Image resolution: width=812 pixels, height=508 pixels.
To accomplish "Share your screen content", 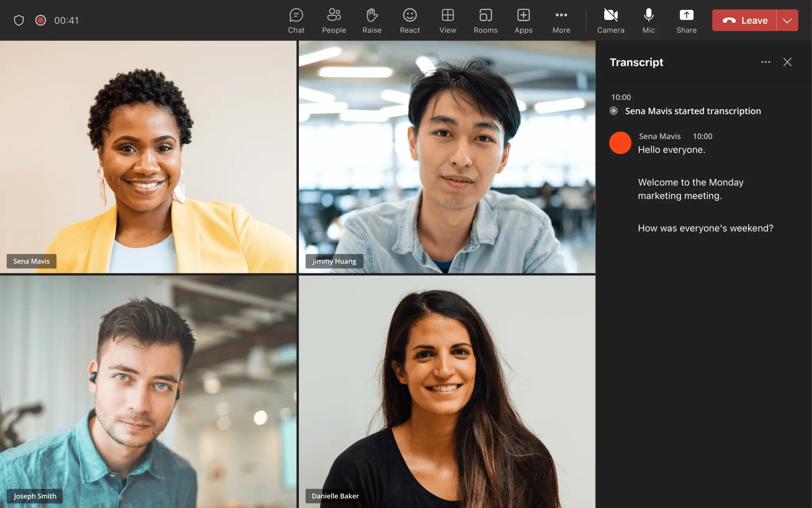I will point(686,21).
